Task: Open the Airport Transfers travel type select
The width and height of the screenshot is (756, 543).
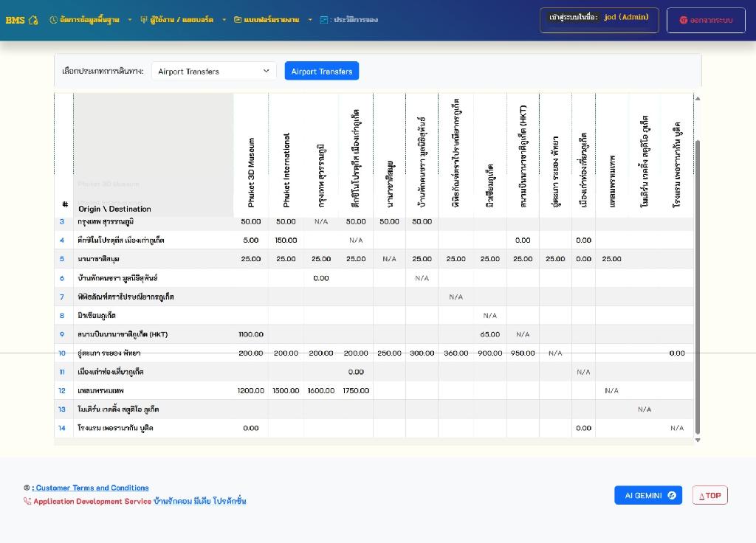Action: tap(213, 71)
